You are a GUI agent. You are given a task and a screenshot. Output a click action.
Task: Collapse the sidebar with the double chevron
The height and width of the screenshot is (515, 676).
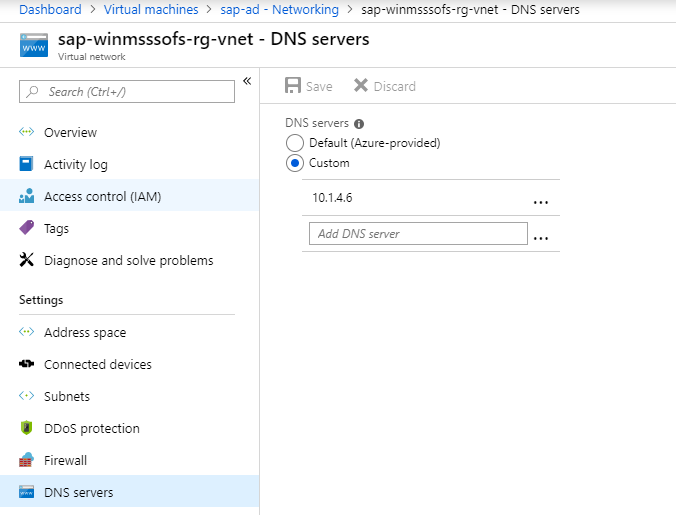click(x=247, y=81)
